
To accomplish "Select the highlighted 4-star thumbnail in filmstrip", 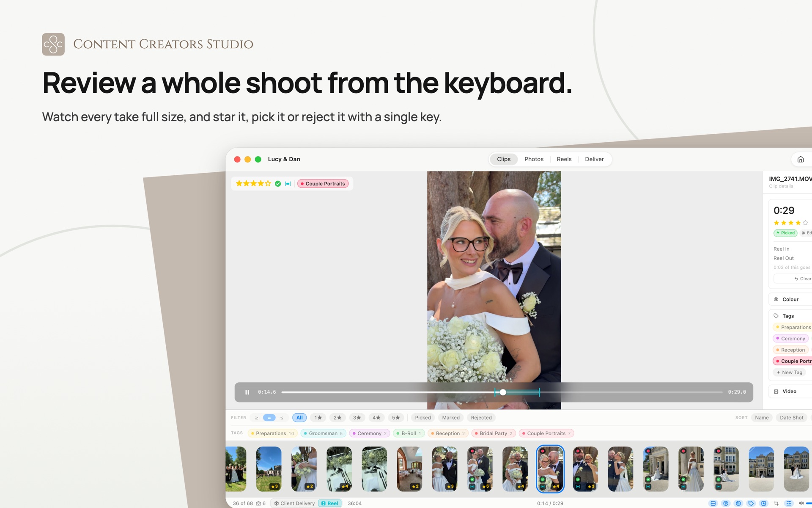I will [550, 469].
